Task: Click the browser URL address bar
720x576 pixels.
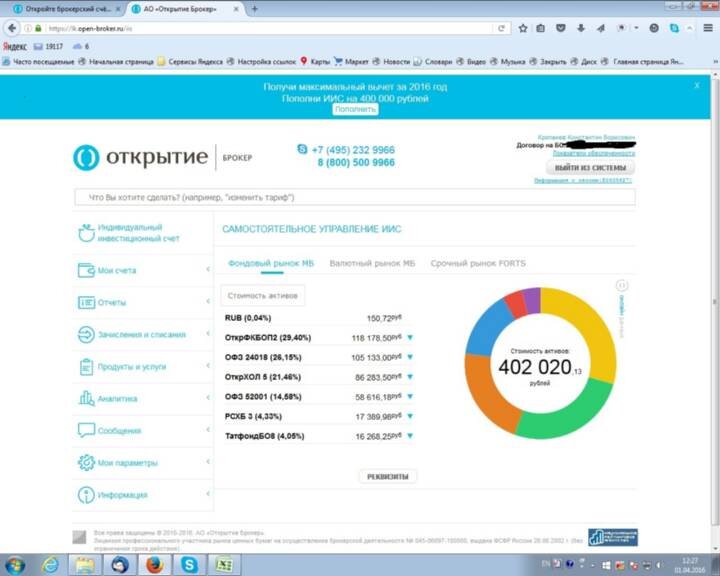Action: tap(269, 28)
